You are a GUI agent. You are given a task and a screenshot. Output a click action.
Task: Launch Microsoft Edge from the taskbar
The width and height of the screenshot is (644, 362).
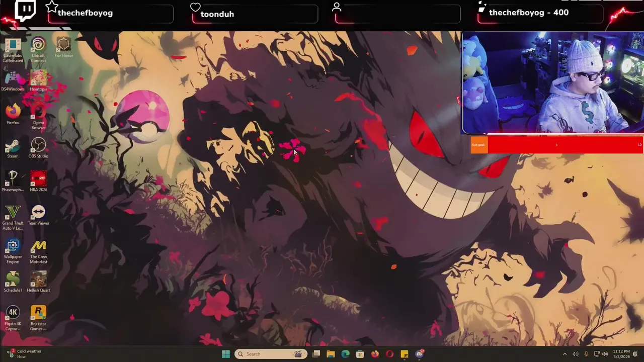(x=345, y=354)
